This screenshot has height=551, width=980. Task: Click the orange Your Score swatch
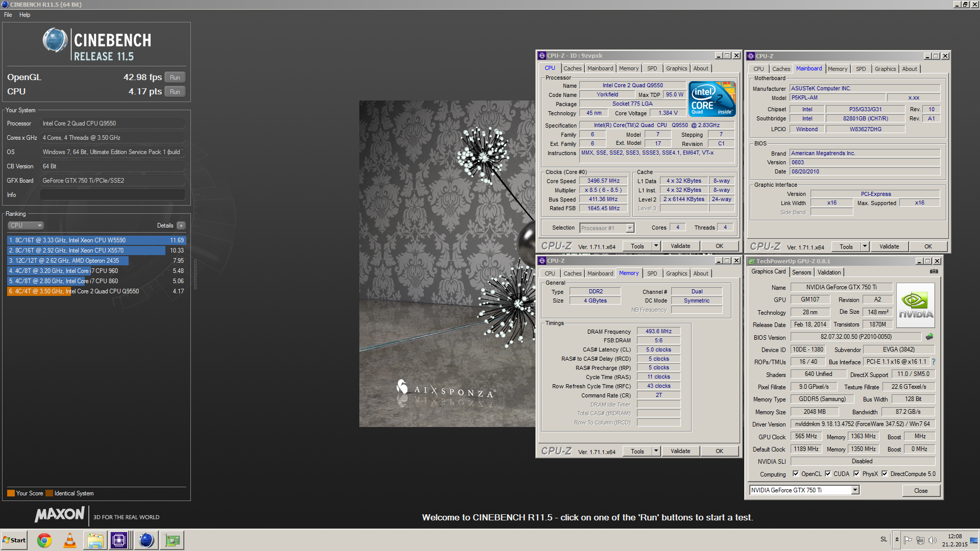[11, 493]
